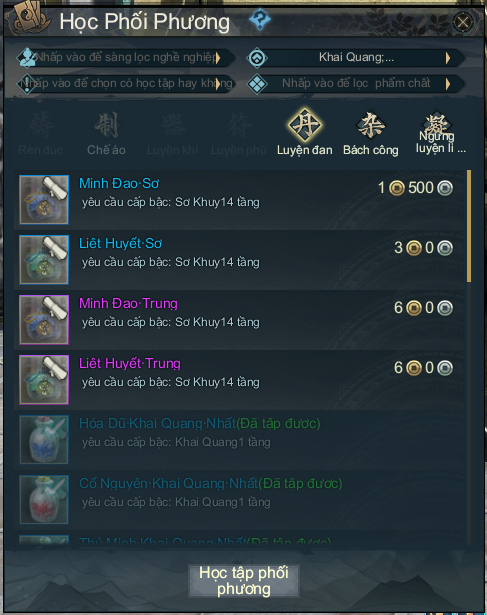Click the Minh Đạo·Sơ recipe icon
Screen dimensions: 487x615
pyautogui.click(x=44, y=200)
